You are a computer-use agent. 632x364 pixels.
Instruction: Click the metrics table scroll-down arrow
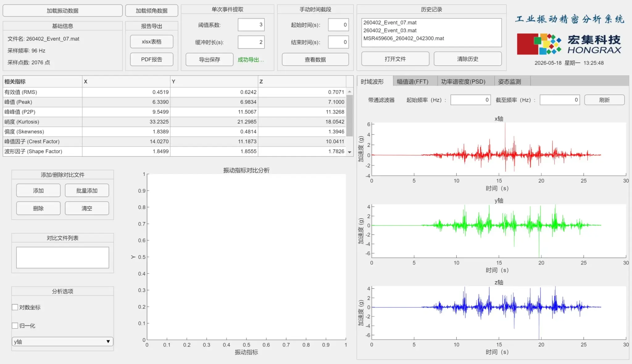pos(349,152)
